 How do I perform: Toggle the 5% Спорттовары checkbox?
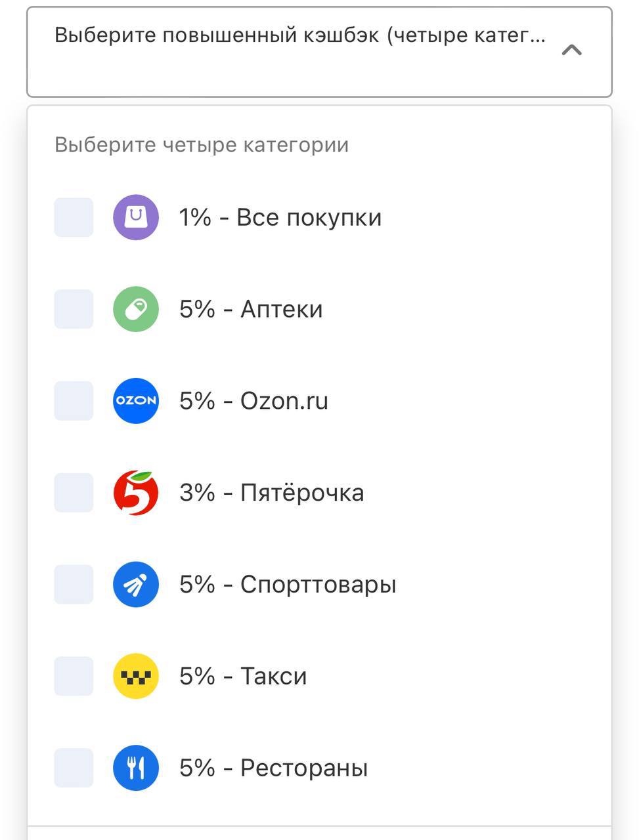point(74,585)
